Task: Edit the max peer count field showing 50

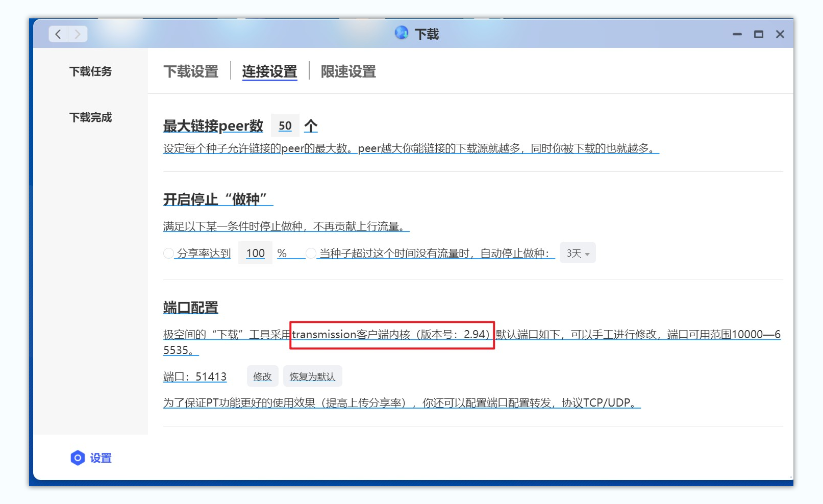Action: click(x=285, y=125)
